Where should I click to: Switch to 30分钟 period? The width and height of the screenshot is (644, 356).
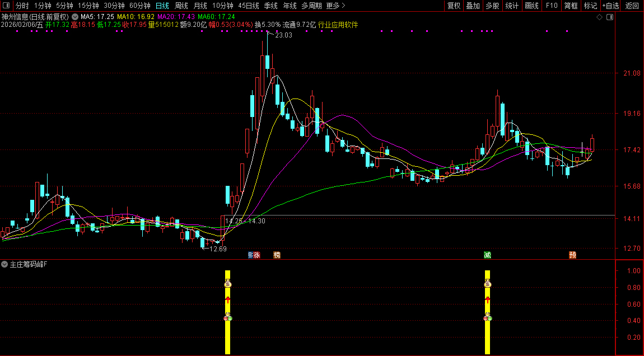(114, 6)
